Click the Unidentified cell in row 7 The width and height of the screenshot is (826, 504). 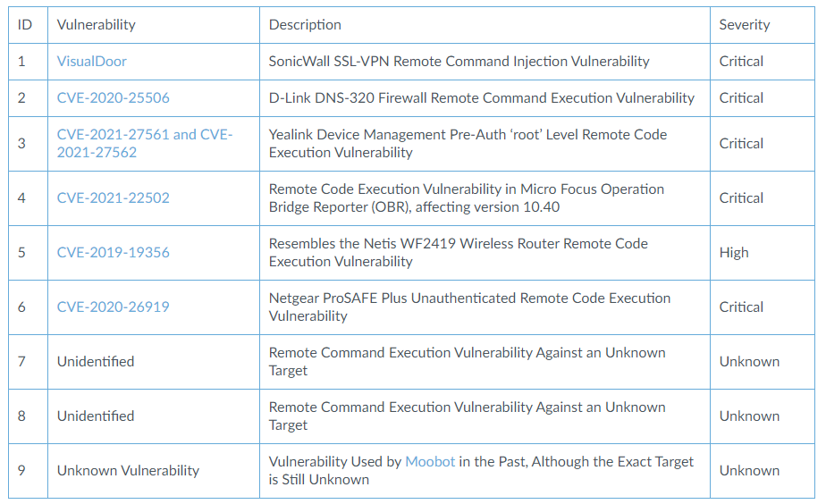[x=96, y=361]
